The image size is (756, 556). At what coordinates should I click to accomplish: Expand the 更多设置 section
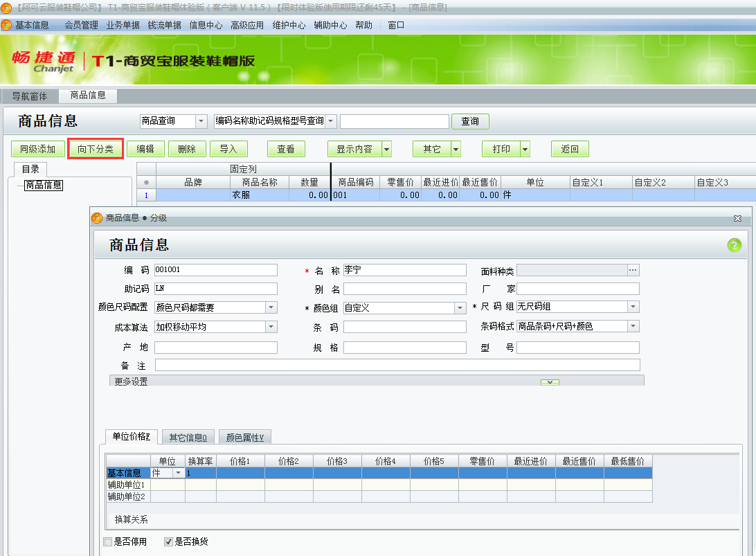[x=549, y=381]
